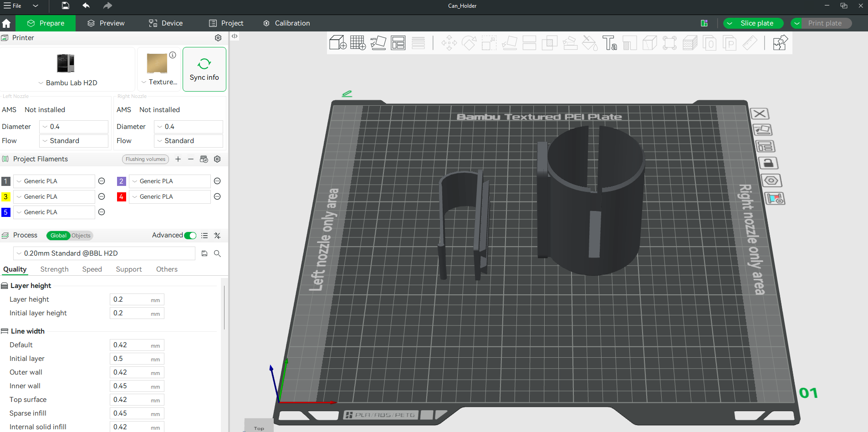Screen dimensions: 868x432
Task: Open the 0.20mm Standard @BBL H2D preset dropdown
Action: point(104,253)
